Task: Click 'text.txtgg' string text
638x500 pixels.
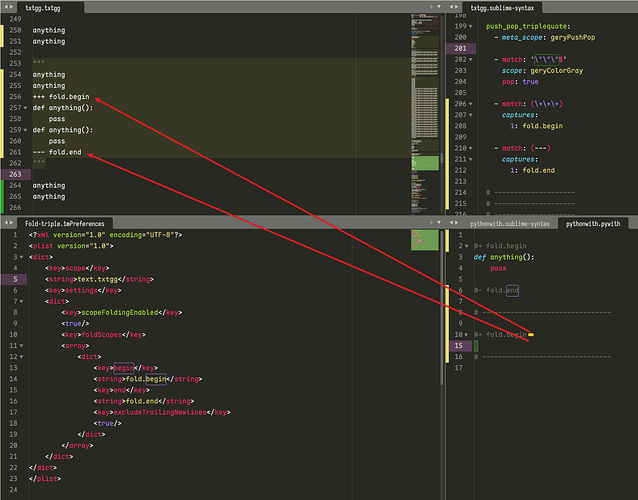Action: (x=98, y=279)
